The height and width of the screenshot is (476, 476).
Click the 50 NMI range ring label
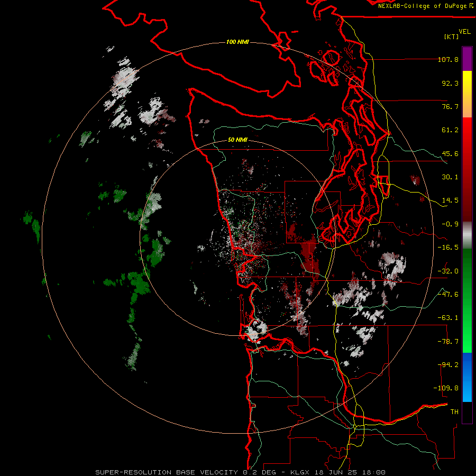click(x=237, y=140)
